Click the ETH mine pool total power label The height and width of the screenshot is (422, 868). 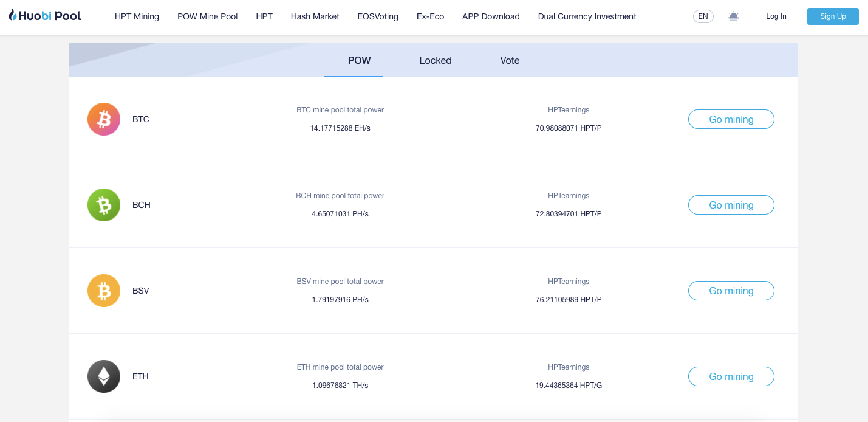pyautogui.click(x=340, y=367)
